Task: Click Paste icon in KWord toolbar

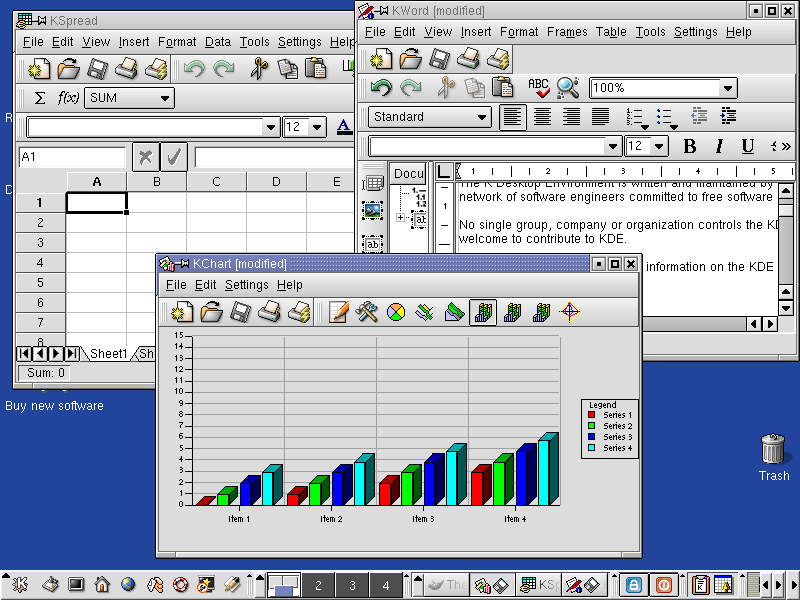Action: 503,88
